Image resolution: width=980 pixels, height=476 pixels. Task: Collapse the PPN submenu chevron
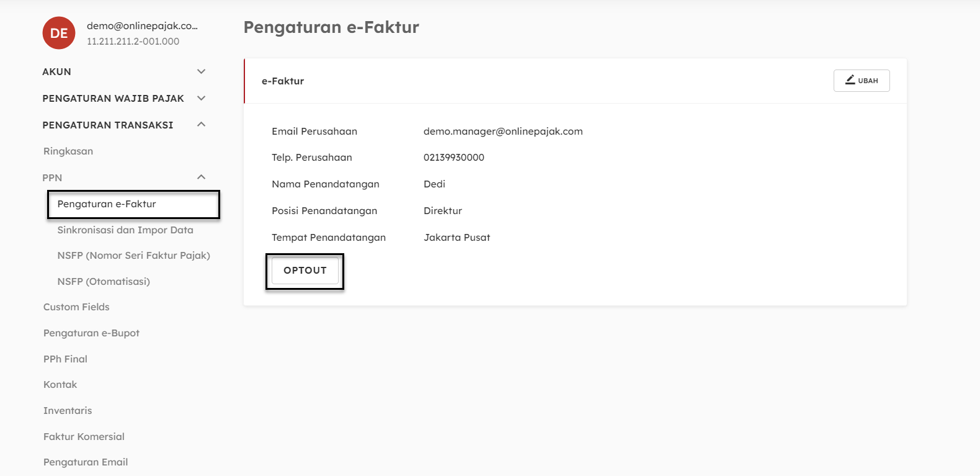coord(201,177)
